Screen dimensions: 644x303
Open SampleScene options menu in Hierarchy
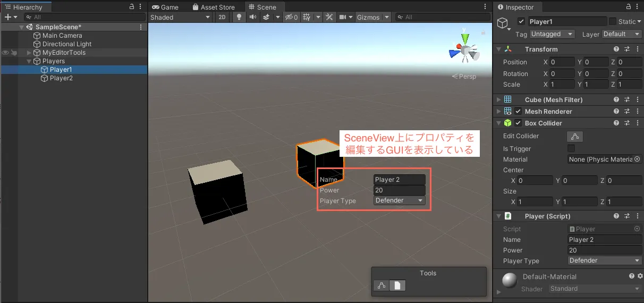[x=140, y=27]
